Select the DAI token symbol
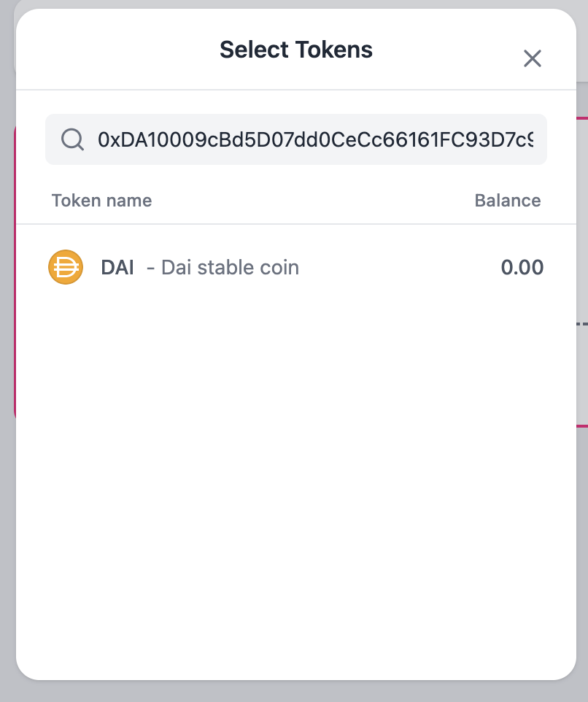Viewport: 588px width, 702px height. click(117, 267)
